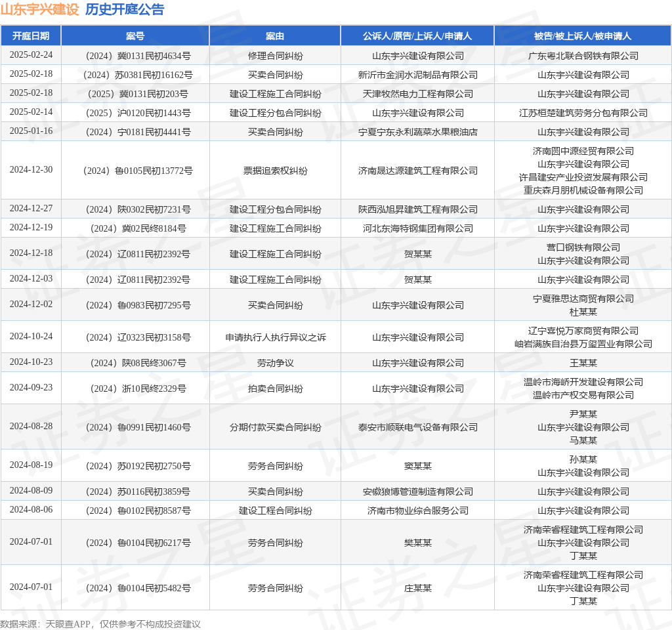672x630 pixels.
Task: Click the 被告/被上诉人/被申请人 column header
Action: coord(583,36)
